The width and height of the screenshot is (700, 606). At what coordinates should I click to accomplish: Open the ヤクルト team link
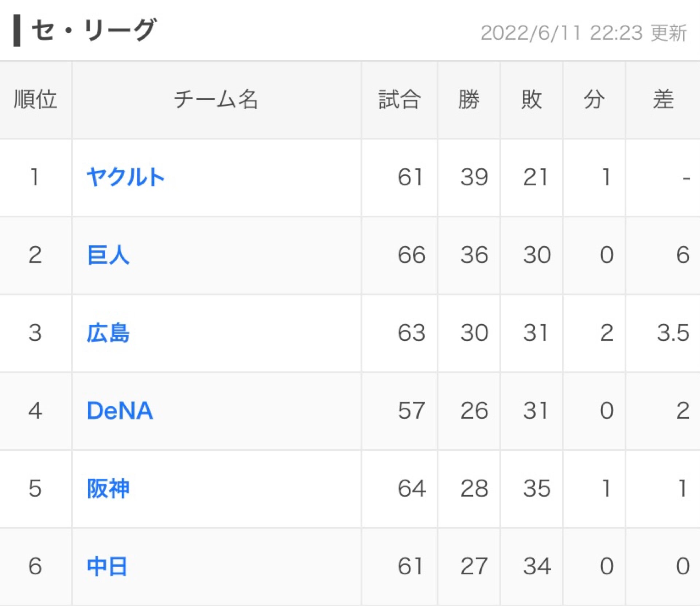click(126, 177)
